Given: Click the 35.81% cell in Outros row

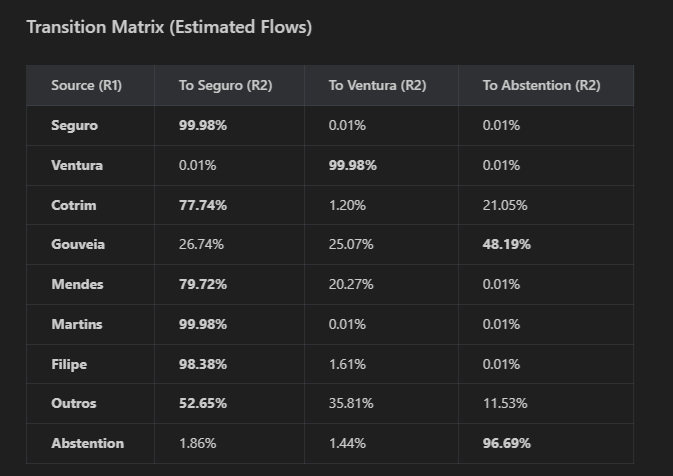Looking at the screenshot, I should (x=351, y=403).
